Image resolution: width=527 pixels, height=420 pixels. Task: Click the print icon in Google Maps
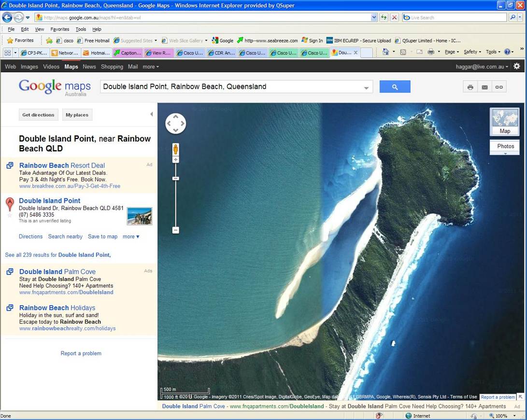coord(470,87)
